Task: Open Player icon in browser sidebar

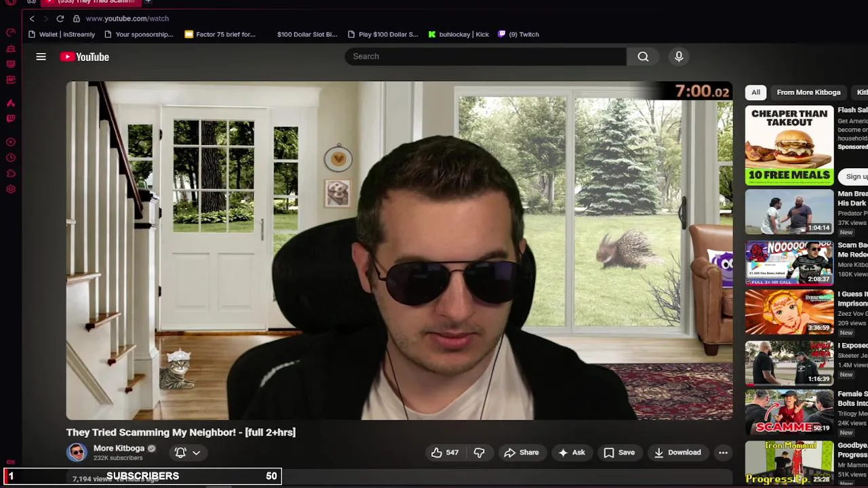Action: 11,142
